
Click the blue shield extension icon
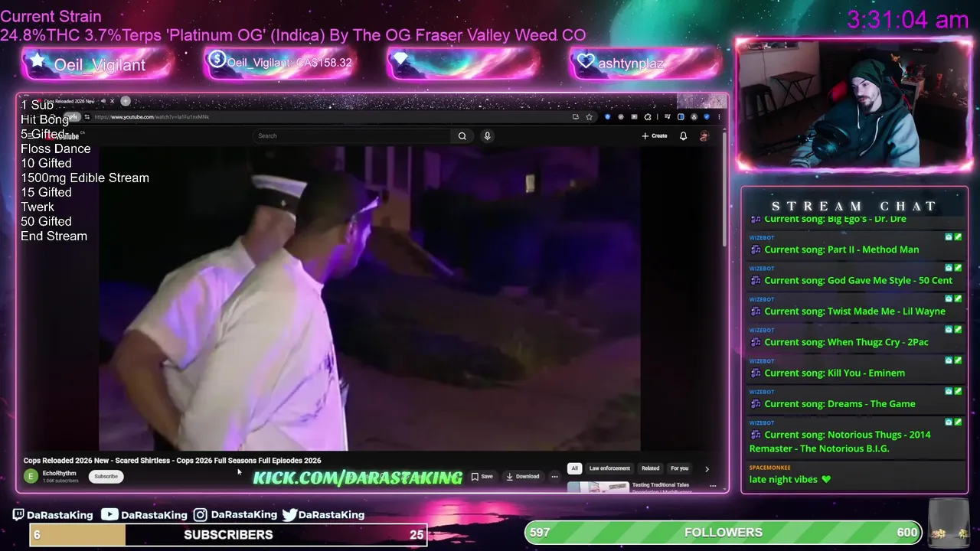[607, 117]
